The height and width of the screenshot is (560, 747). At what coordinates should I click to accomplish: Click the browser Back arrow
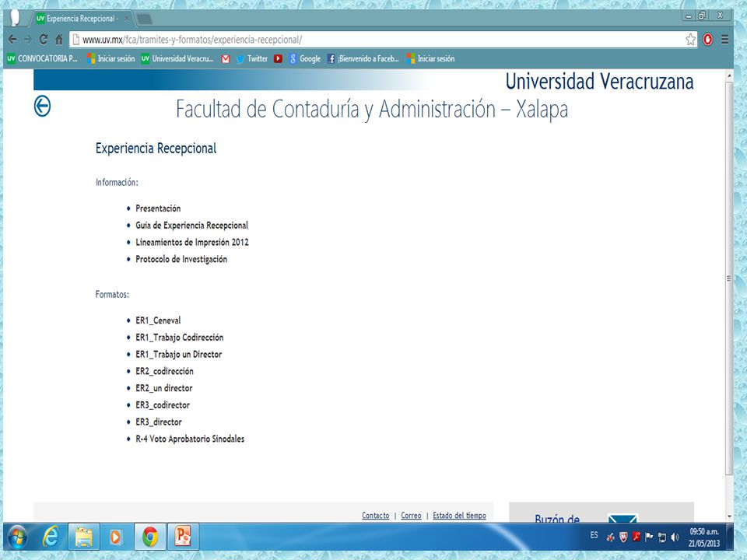click(x=12, y=40)
